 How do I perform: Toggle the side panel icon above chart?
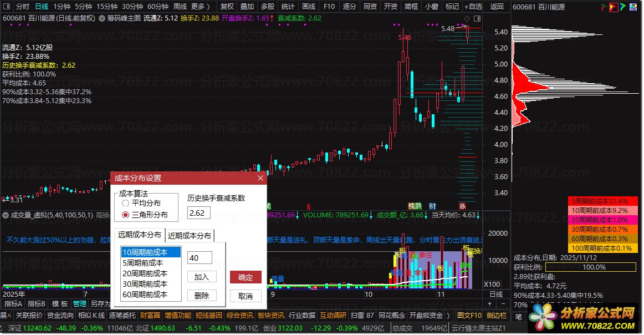(x=477, y=18)
